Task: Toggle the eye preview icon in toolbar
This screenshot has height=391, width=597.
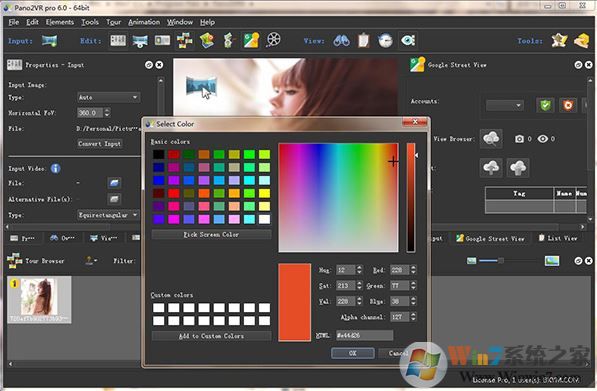Action: click(x=408, y=40)
